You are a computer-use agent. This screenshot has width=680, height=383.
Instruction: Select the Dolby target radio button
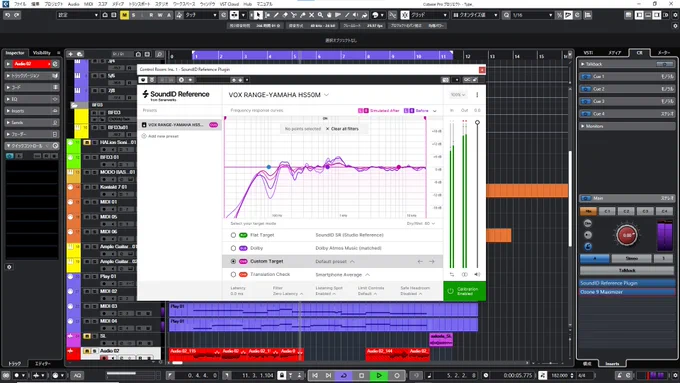[233, 248]
